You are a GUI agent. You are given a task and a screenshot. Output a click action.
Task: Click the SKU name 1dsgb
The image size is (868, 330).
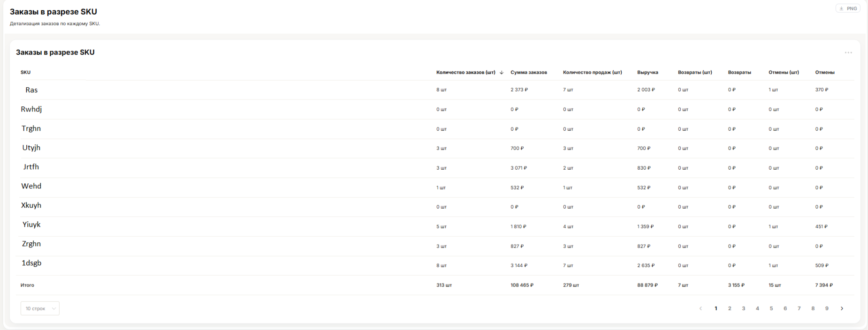31,263
